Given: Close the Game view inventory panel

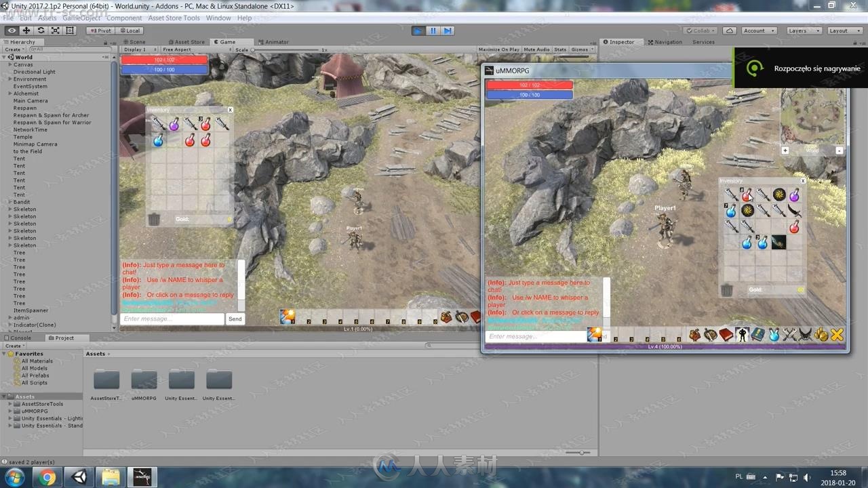Looking at the screenshot, I should [x=230, y=110].
